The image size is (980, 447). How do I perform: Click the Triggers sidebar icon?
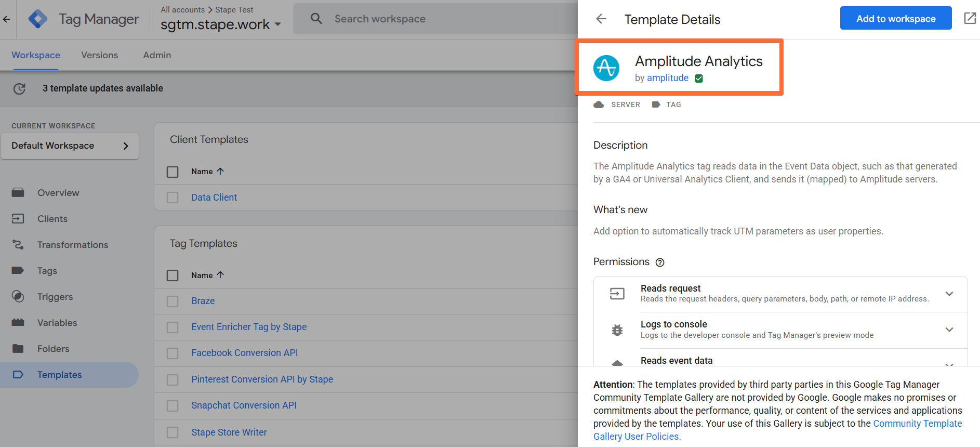coord(18,297)
